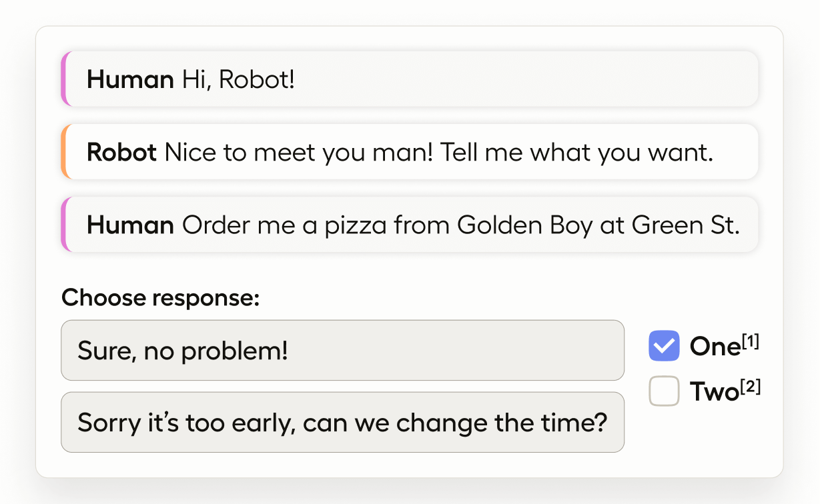Viewport: 820px width, 504px height.
Task: Select the "Sorry it's too early" response
Action: click(342, 423)
